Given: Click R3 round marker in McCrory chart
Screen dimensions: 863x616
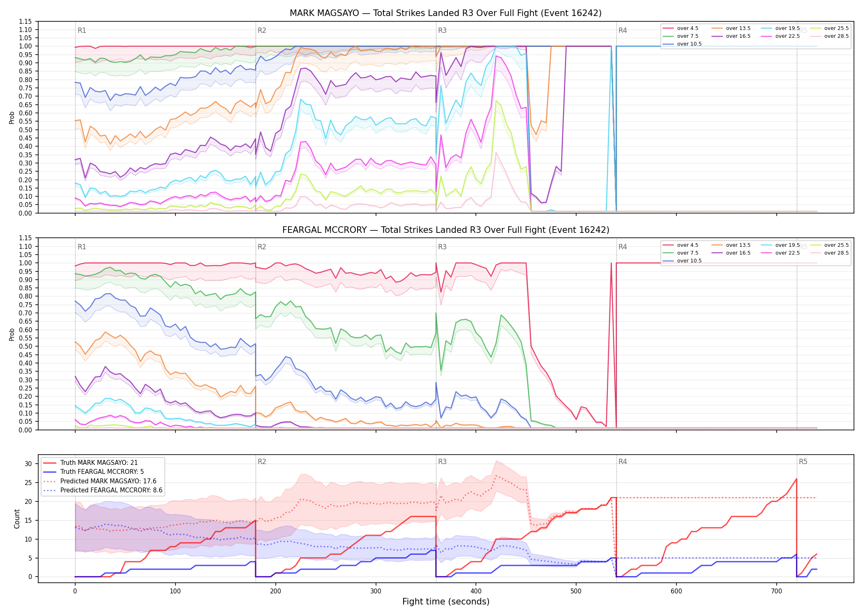Looking at the screenshot, I should point(442,247).
